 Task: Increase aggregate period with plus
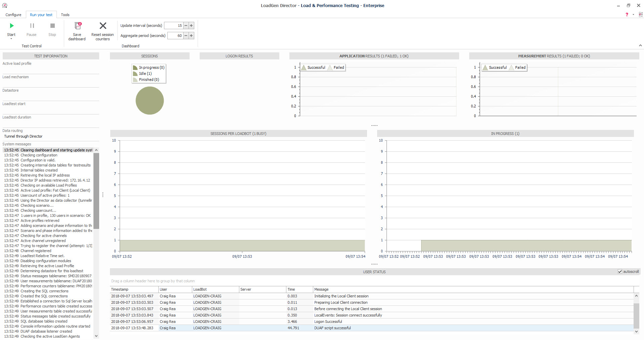coord(191,36)
